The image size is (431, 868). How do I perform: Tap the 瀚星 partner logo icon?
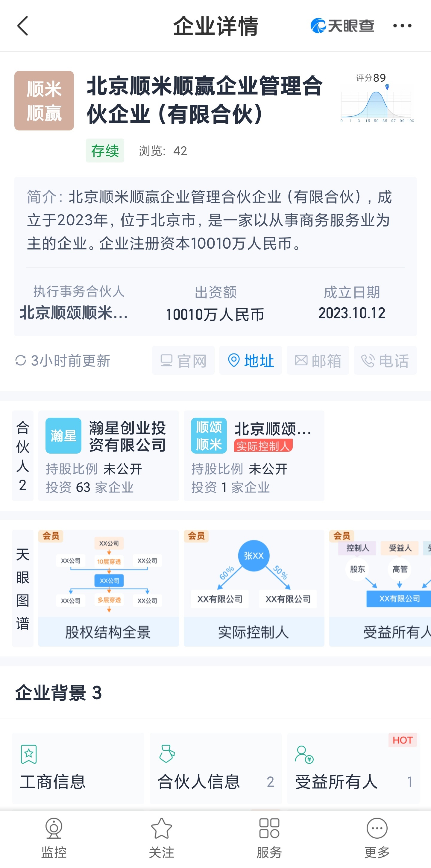click(63, 436)
